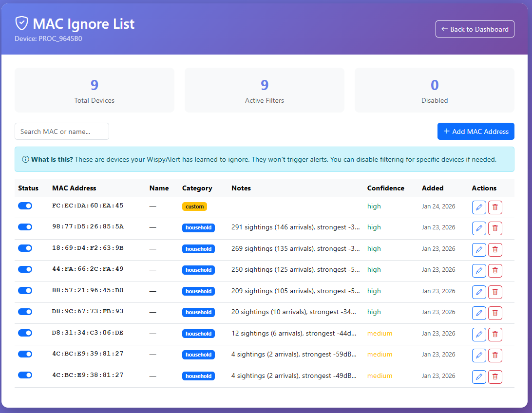Click the shield icon in the header

(x=21, y=23)
